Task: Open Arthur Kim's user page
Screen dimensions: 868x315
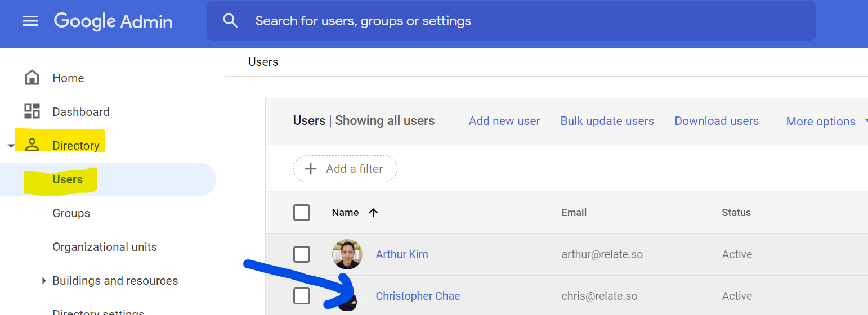Action: tap(402, 254)
